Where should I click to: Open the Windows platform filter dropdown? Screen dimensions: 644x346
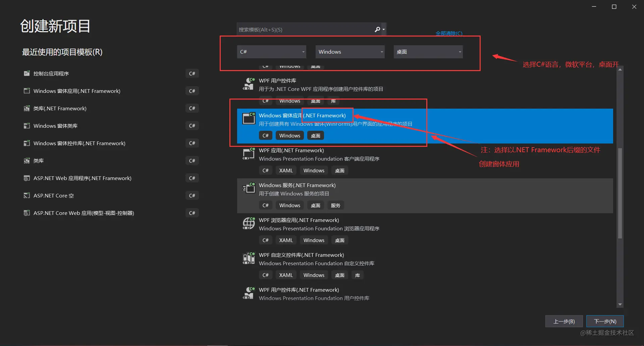point(350,52)
